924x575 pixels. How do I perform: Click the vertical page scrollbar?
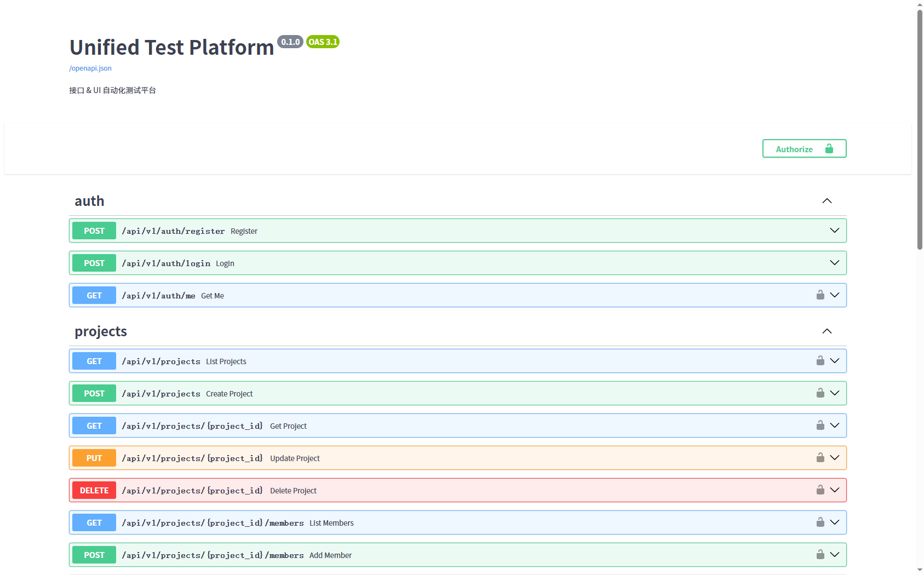pos(920,129)
